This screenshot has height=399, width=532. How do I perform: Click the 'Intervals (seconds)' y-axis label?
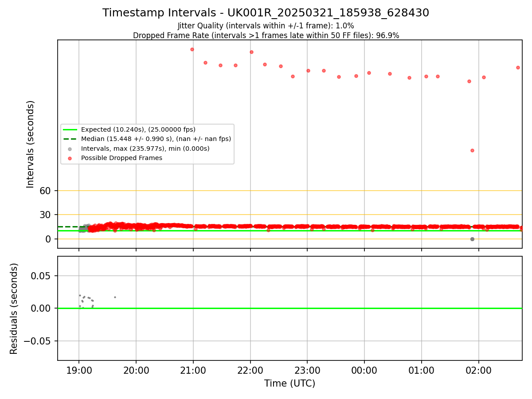(x=30, y=144)
